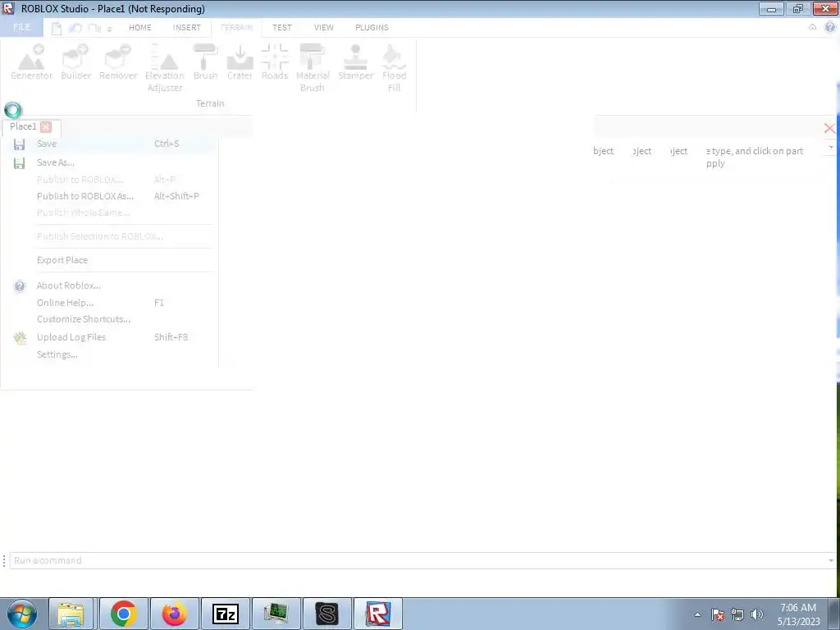This screenshot has height=630, width=840.
Task: Select the Builder terrain tool
Action: point(75,62)
